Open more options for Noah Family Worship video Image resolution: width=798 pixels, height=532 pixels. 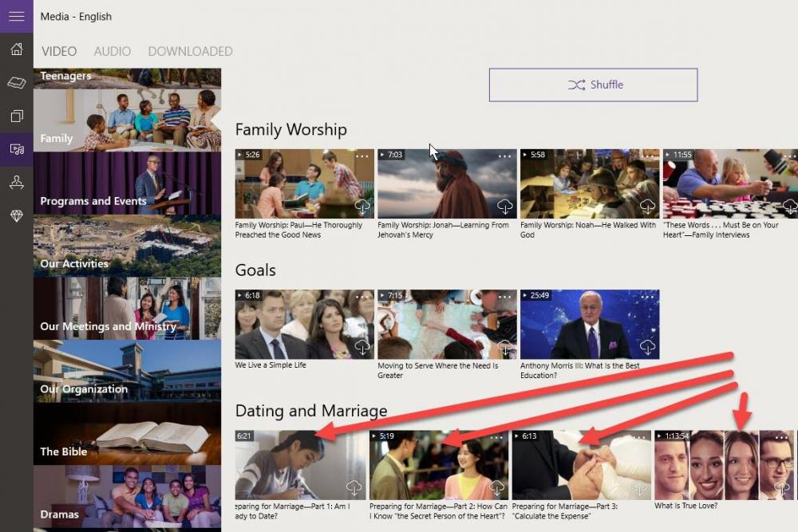[647, 156]
